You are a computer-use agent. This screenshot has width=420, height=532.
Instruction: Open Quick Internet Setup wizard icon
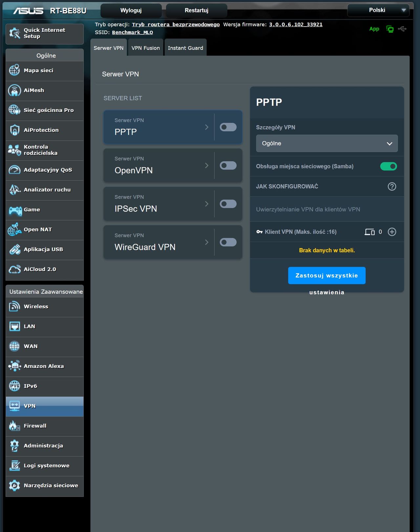[x=14, y=33]
